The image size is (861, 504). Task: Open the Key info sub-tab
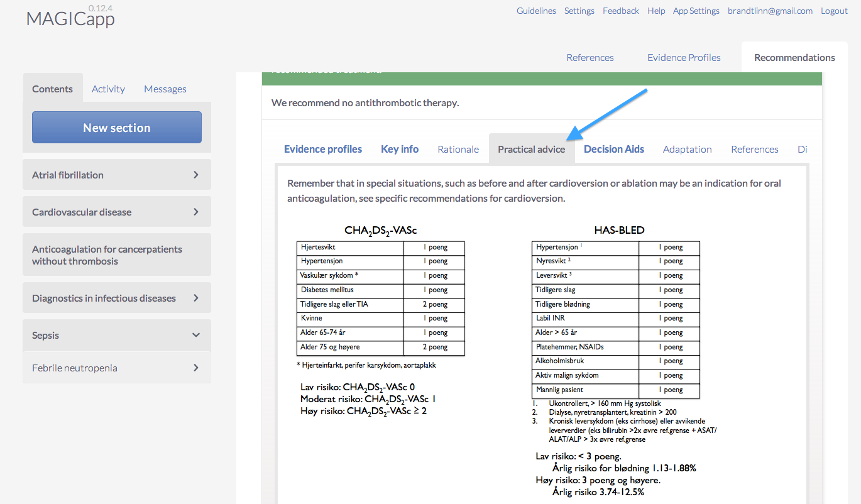(x=400, y=149)
